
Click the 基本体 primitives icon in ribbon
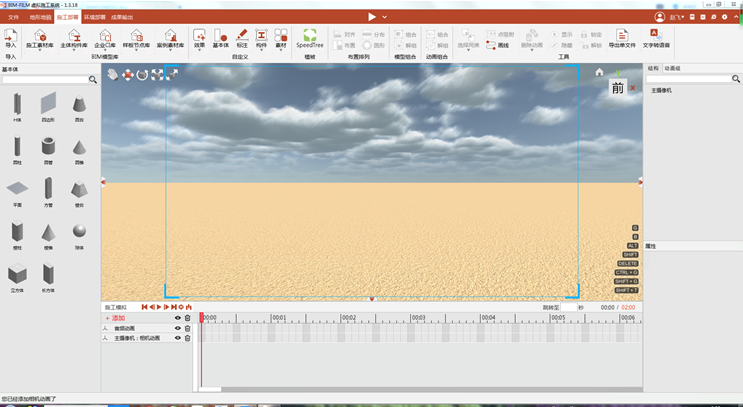[x=221, y=38]
